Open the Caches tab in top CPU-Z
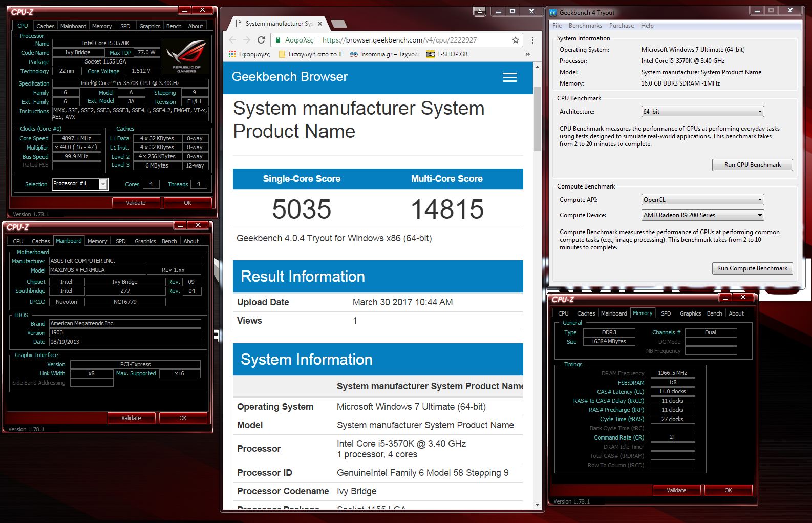The width and height of the screenshot is (812, 523). pos(45,26)
